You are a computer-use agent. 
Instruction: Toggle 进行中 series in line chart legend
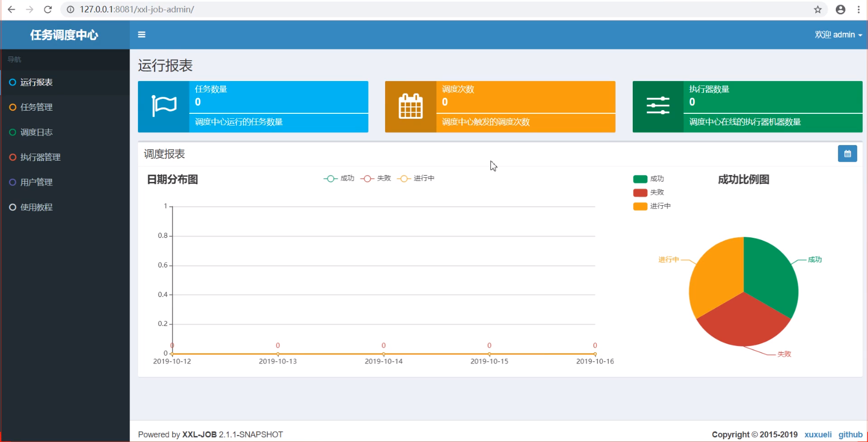pos(415,178)
